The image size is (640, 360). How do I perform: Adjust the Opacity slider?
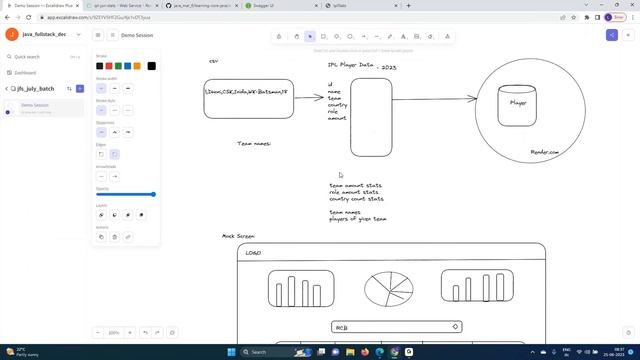click(x=126, y=194)
